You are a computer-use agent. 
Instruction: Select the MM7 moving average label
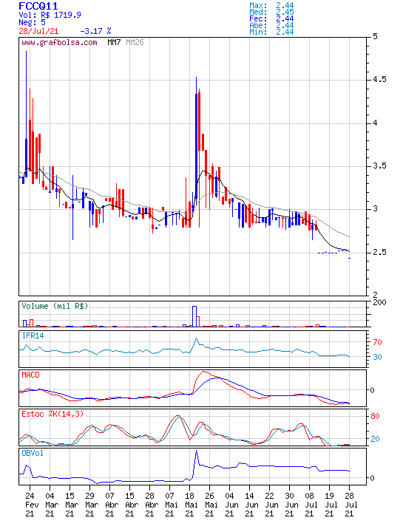(x=114, y=42)
